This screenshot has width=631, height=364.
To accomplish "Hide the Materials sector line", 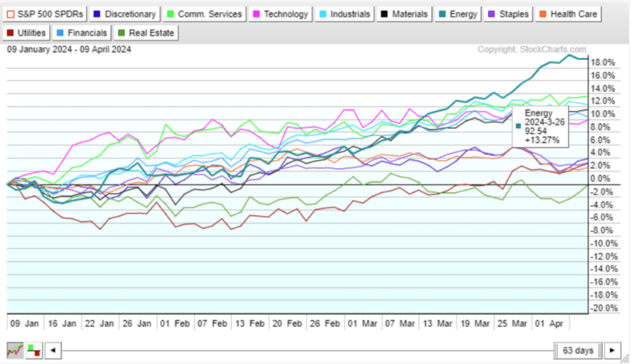I will [405, 14].
